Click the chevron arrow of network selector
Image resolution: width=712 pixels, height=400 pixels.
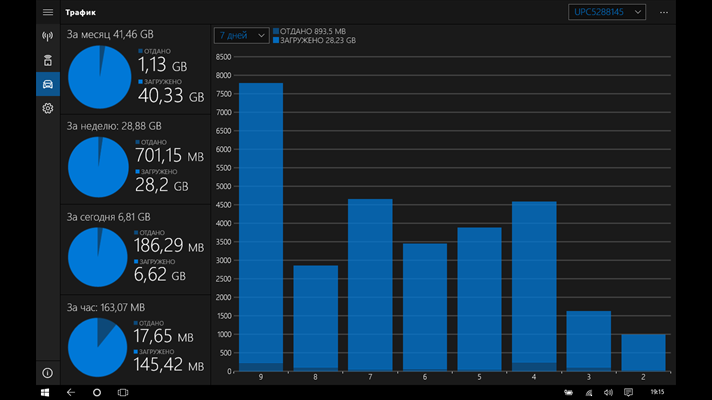638,12
